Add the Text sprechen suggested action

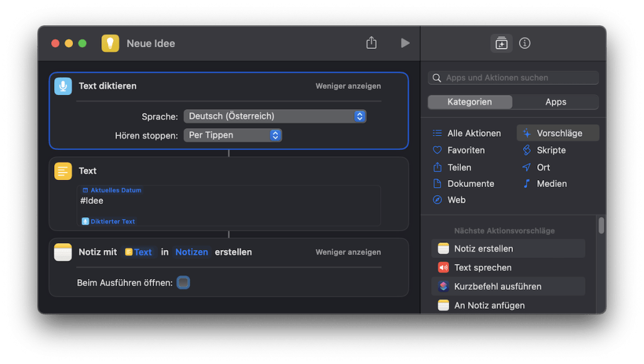click(482, 268)
